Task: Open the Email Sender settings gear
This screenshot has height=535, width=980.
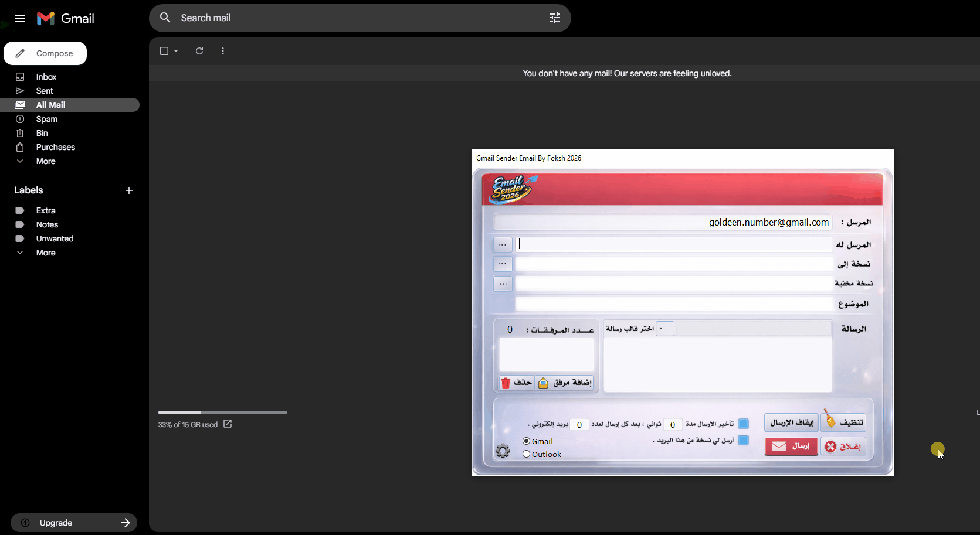Action: pyautogui.click(x=503, y=451)
